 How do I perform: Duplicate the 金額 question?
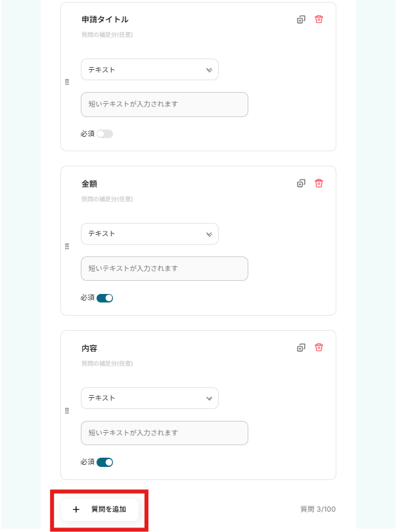point(301,183)
